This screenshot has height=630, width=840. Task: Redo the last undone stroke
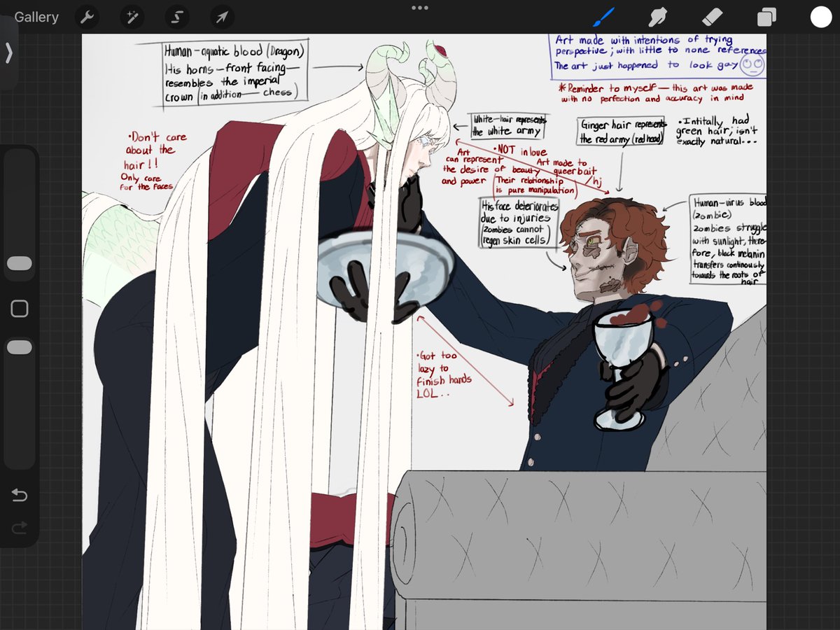pos(20,528)
